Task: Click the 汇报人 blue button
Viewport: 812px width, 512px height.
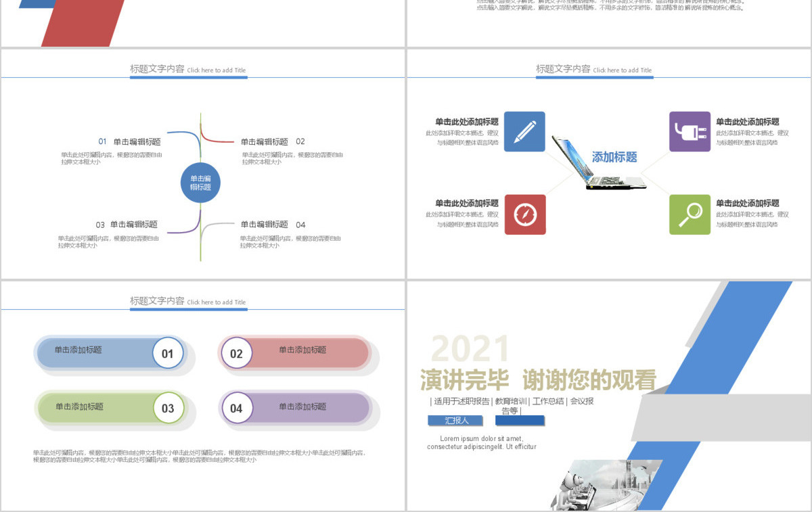Action: pyautogui.click(x=456, y=421)
